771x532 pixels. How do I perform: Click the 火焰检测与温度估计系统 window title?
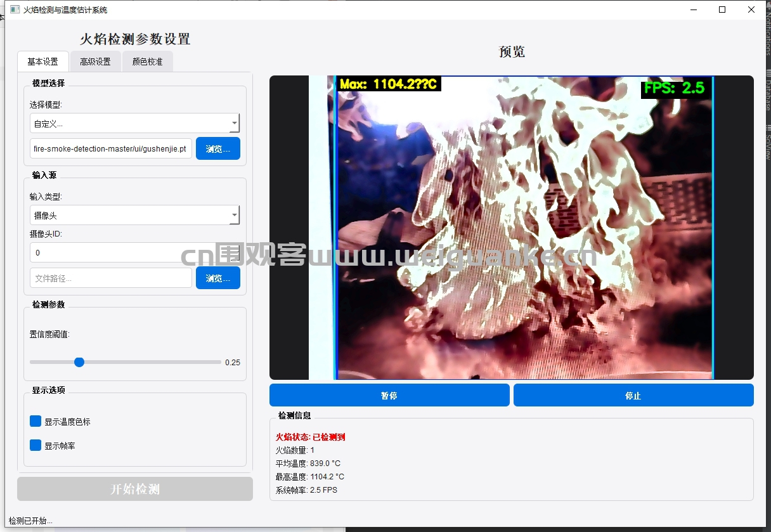coord(65,10)
